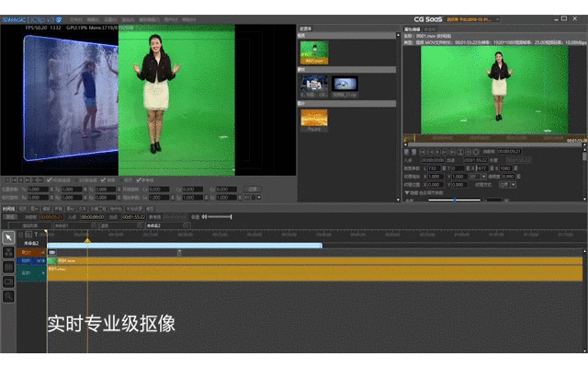Click the circular loop icon in property transport
Screen dimensions: 588x368
tap(476, 152)
